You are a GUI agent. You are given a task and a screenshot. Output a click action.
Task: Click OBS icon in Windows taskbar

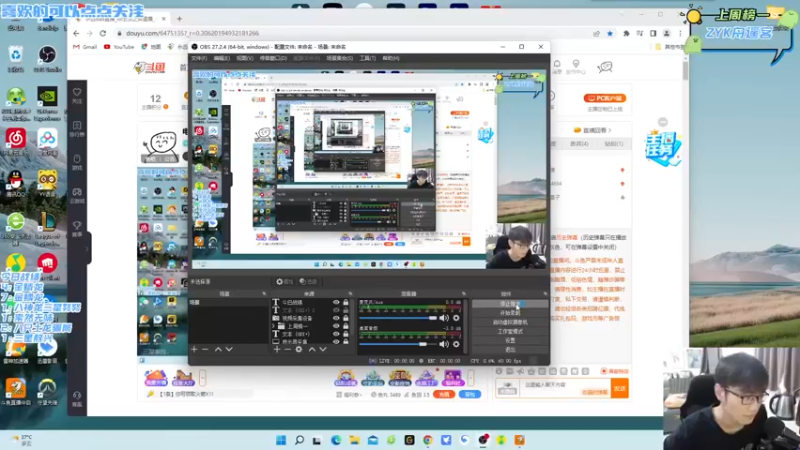483,440
